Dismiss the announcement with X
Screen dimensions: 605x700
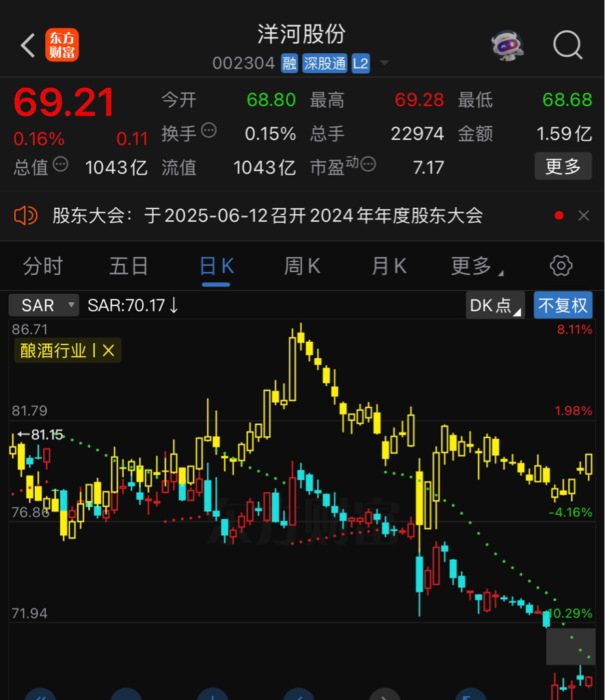tap(584, 215)
